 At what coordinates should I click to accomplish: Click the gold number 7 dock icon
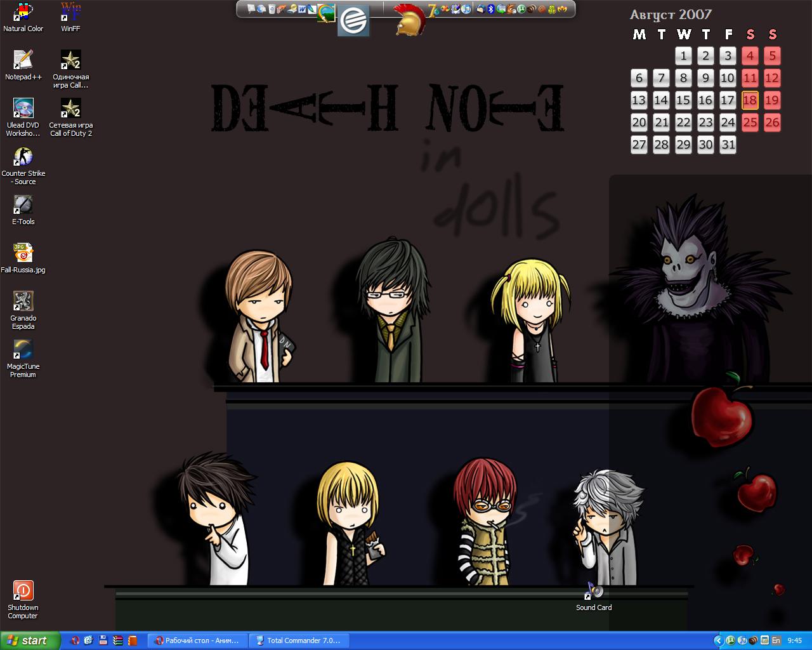(433, 10)
